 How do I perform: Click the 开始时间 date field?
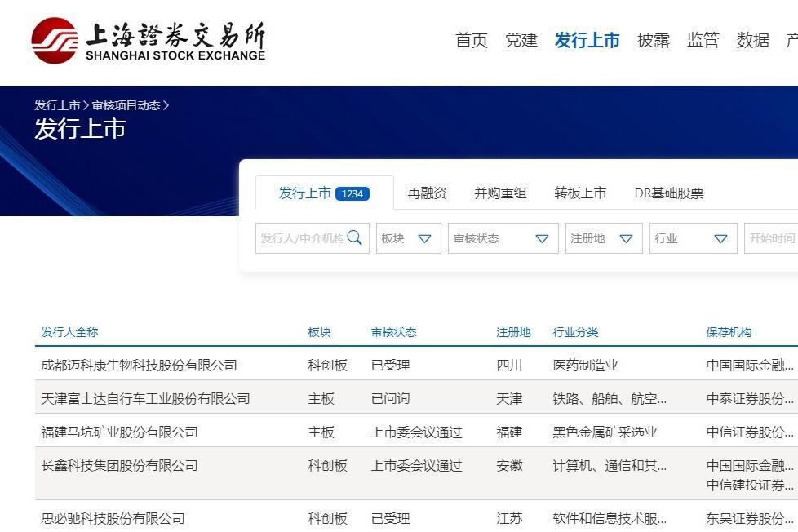[771, 238]
